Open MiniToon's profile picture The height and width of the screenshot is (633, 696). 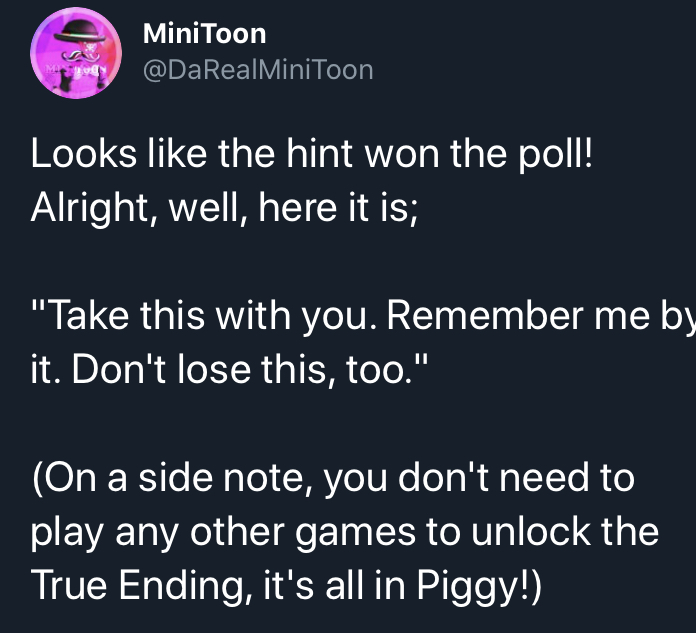[x=76, y=53]
